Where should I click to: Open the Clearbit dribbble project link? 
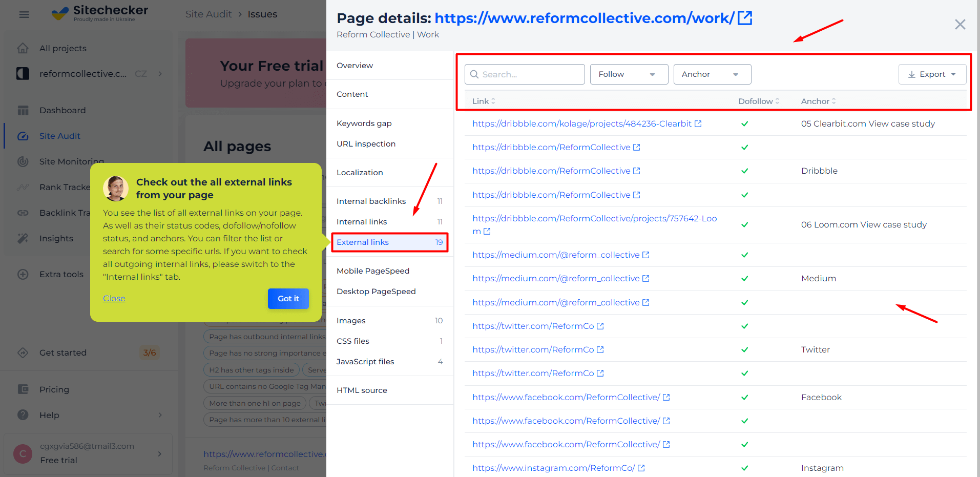pos(582,123)
